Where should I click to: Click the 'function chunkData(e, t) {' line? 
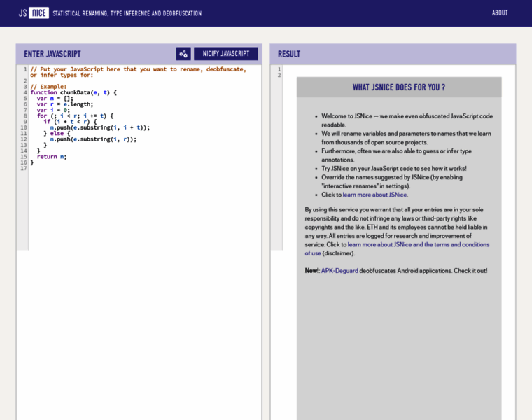[73, 92]
